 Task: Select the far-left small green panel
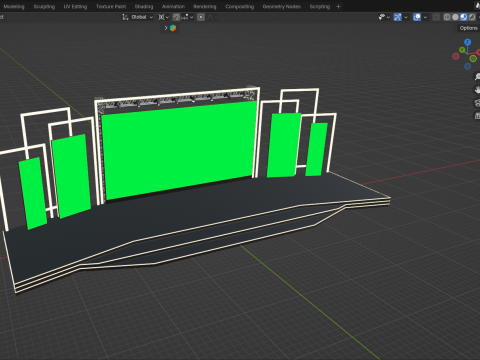tap(32, 193)
